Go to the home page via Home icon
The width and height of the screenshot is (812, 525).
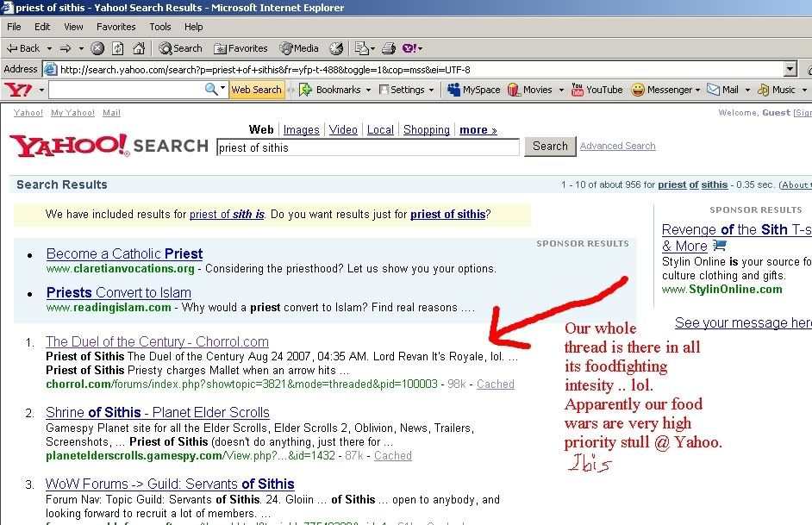point(139,48)
